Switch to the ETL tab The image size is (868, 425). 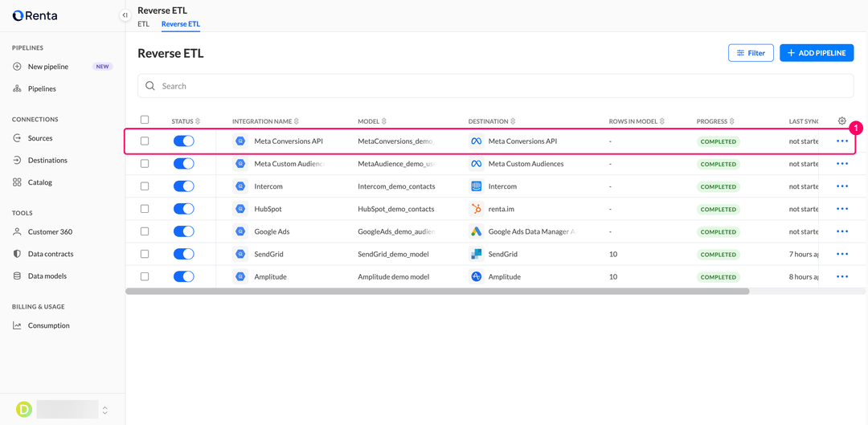[x=143, y=24]
